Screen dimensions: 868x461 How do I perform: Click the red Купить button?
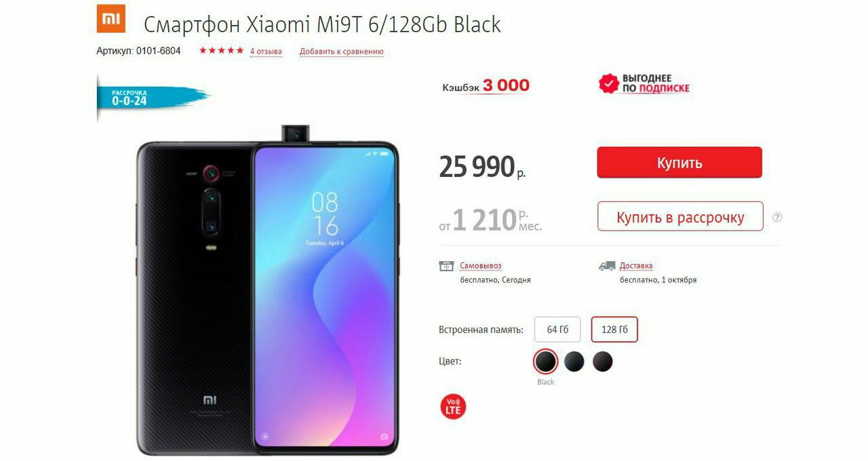[x=679, y=163]
